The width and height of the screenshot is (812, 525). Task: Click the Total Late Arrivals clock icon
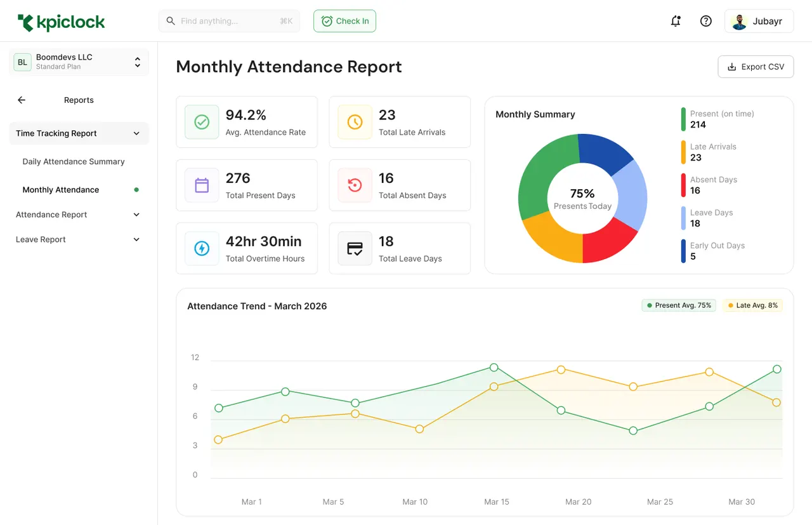pyautogui.click(x=355, y=122)
